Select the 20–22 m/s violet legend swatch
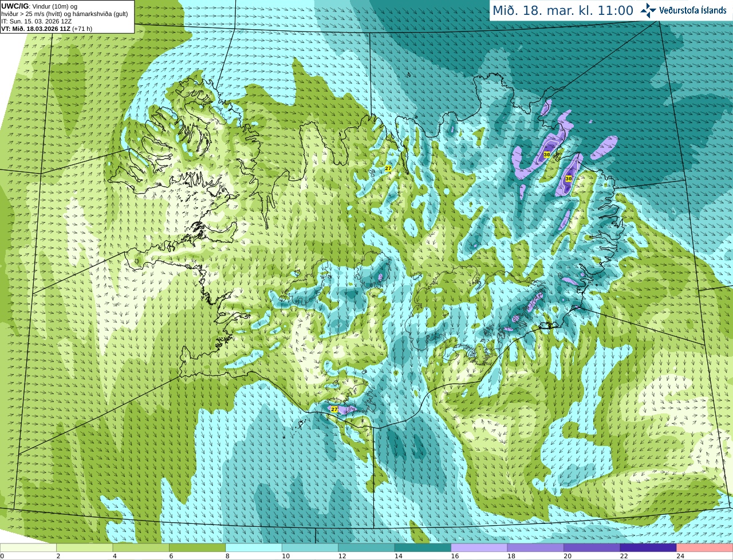This screenshot has width=733, height=560. click(592, 547)
